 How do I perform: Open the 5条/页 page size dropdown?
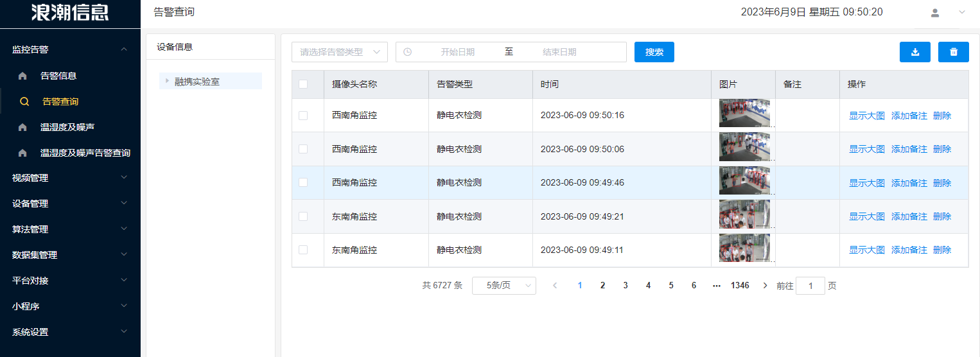(x=503, y=286)
